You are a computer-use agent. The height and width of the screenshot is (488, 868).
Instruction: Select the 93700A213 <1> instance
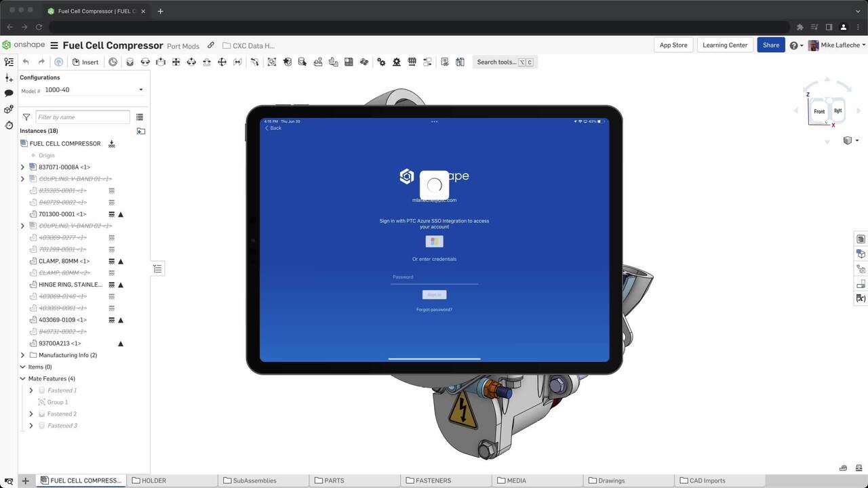click(x=60, y=344)
